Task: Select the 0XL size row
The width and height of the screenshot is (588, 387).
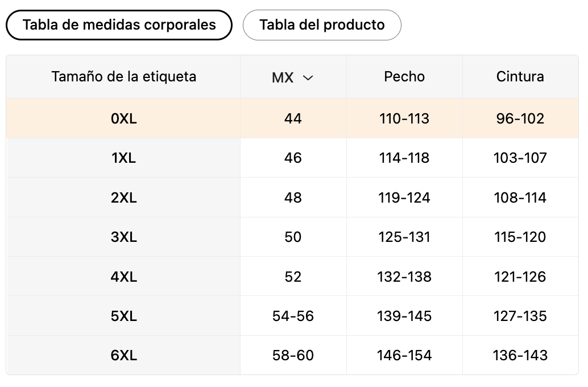Action: 124,118
